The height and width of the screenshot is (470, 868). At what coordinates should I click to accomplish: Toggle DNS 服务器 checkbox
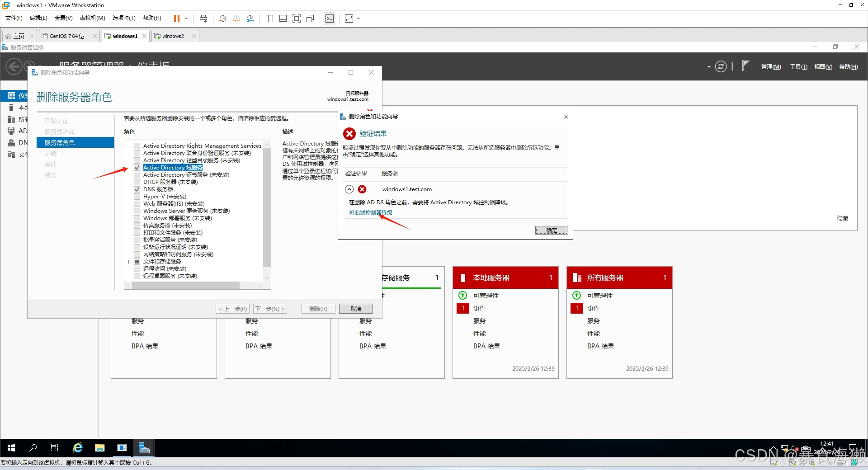click(137, 189)
